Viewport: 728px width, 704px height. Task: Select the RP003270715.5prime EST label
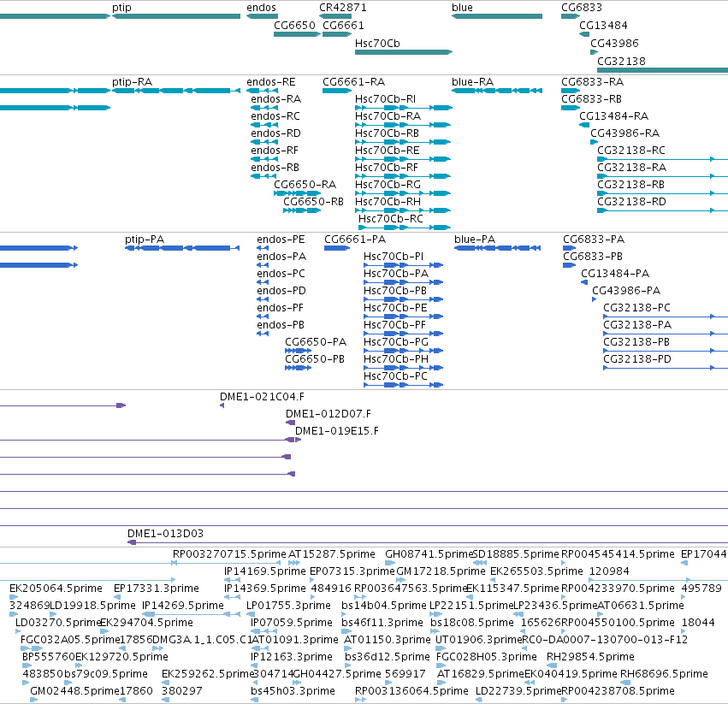click(x=230, y=554)
